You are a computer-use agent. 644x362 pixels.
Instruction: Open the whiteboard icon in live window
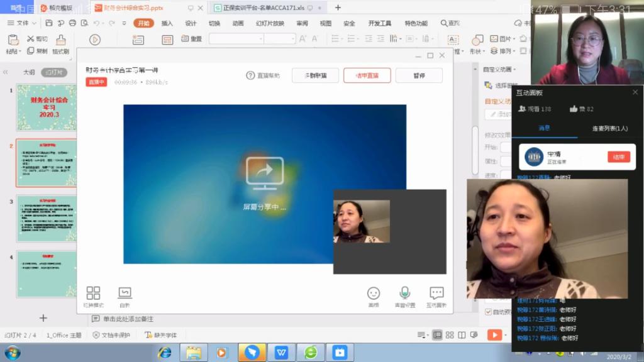coord(125,293)
